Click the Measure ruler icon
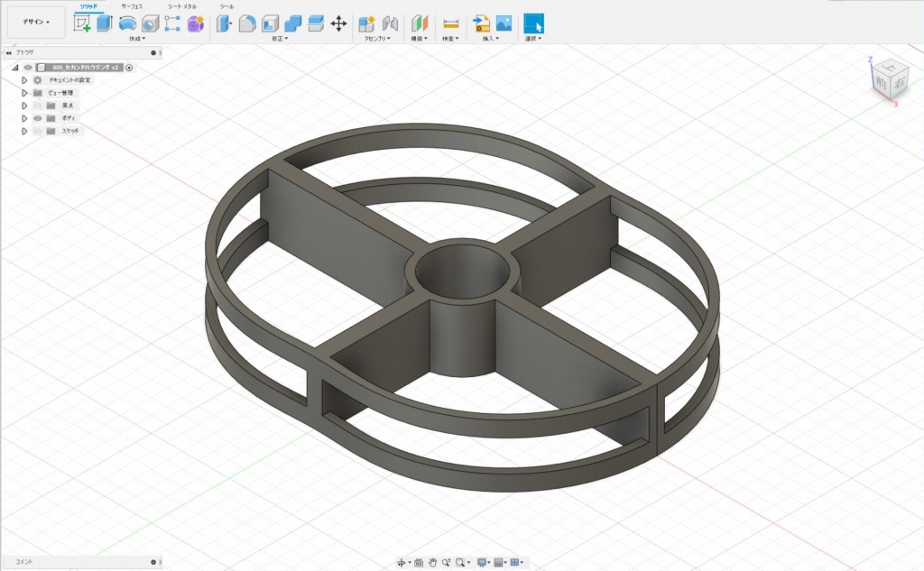This screenshot has height=571, width=924. (x=451, y=23)
